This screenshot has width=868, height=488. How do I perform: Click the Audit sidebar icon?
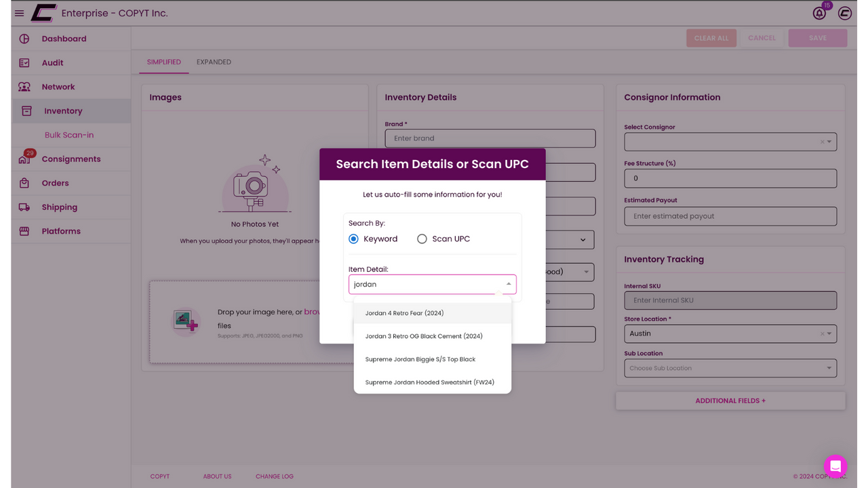pyautogui.click(x=24, y=63)
